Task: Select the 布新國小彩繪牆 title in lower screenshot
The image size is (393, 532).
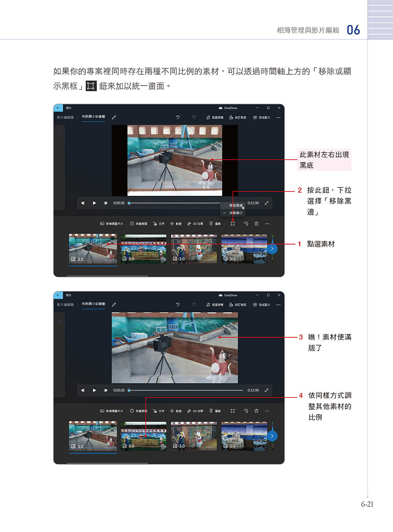Action: [x=94, y=304]
